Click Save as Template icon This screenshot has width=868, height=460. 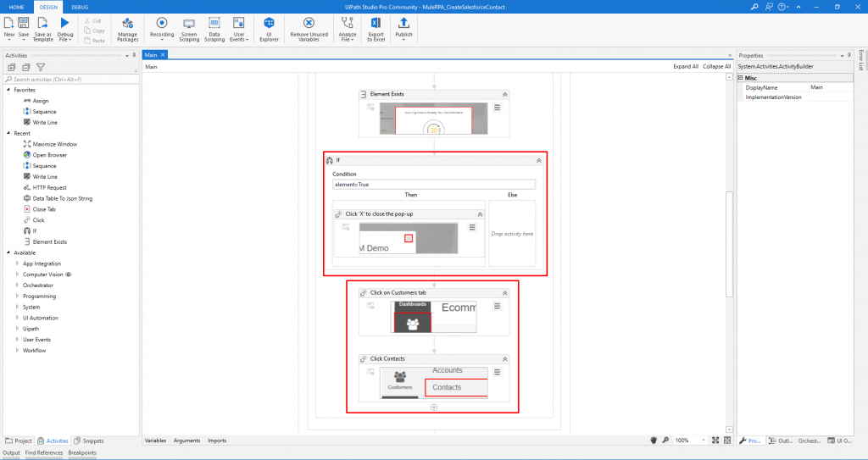click(x=42, y=23)
